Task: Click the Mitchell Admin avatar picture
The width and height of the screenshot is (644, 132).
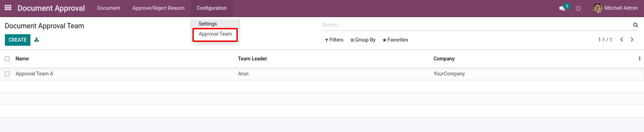Action: (x=598, y=8)
